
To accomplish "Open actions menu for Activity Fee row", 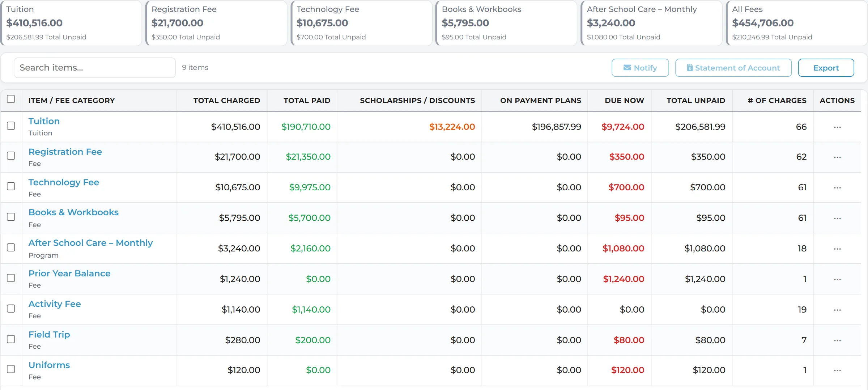I will point(837,310).
